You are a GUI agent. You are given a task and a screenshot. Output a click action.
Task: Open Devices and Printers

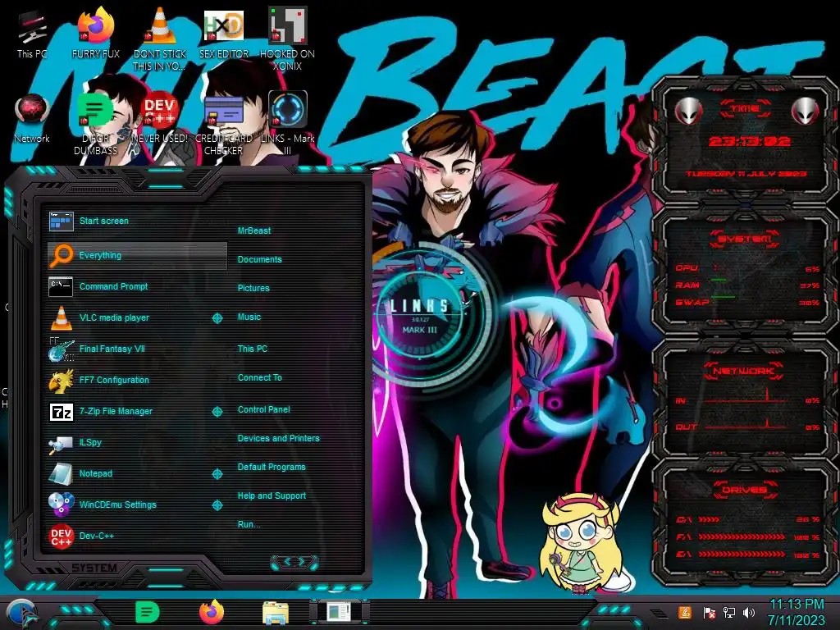[x=278, y=438]
